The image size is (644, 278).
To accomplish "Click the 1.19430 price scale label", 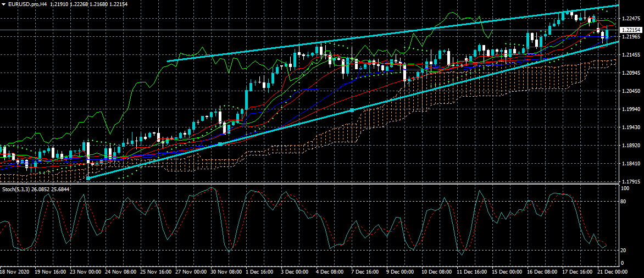I will point(631,127).
